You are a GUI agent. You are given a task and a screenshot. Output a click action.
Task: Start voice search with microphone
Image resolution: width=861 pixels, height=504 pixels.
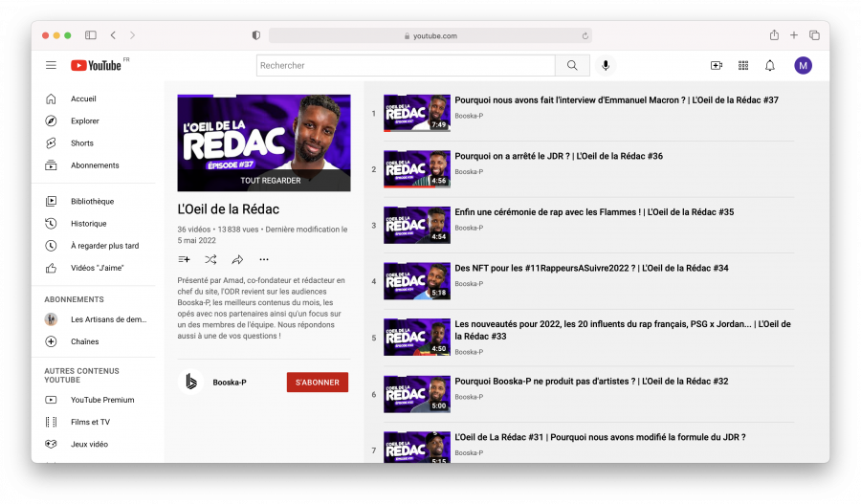(606, 65)
